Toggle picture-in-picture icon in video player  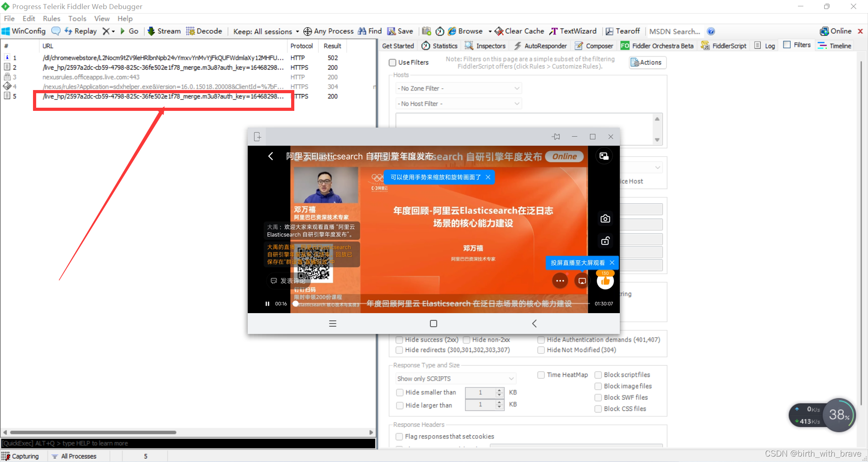pos(604,156)
